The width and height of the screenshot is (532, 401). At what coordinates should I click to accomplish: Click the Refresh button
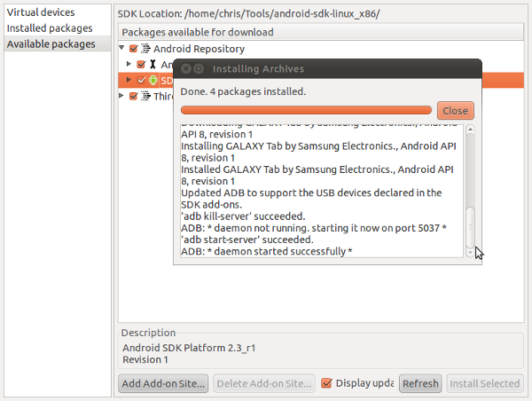point(419,383)
